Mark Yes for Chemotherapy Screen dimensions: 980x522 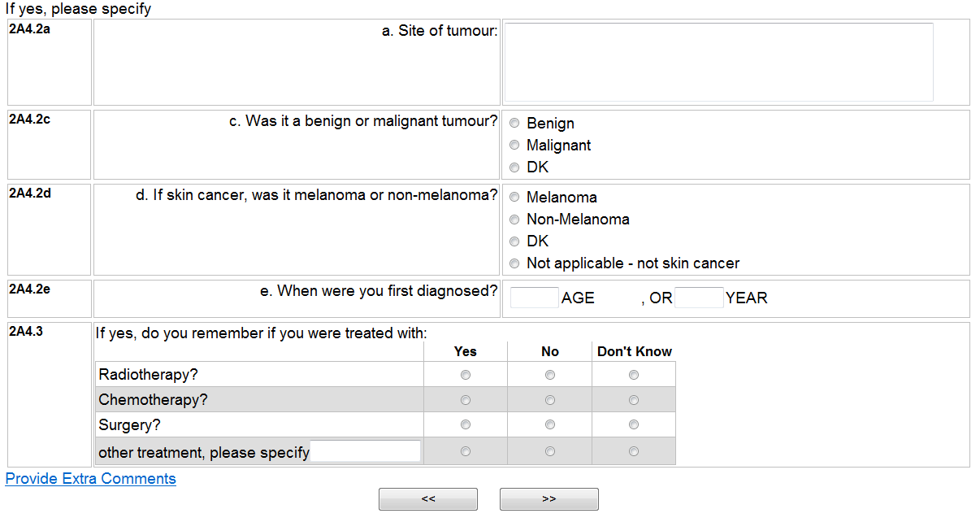466,400
